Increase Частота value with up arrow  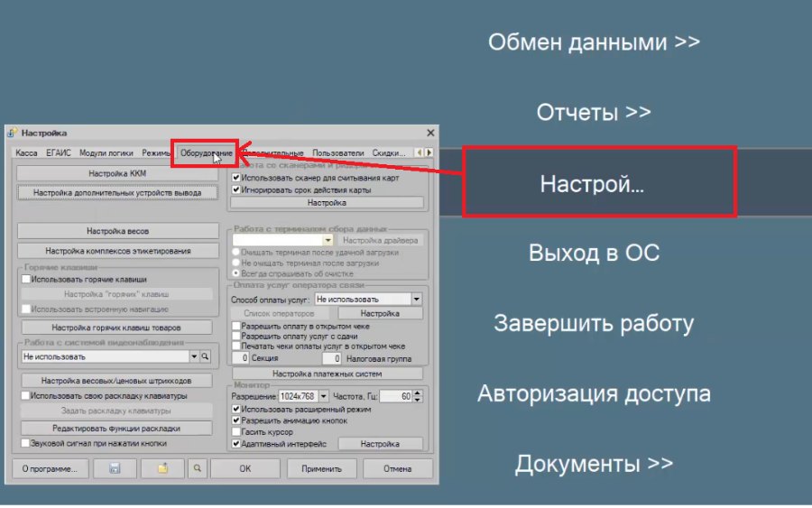(x=418, y=393)
